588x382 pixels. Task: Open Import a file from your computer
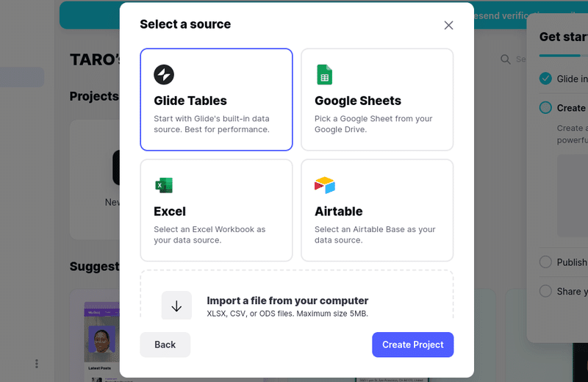(297, 295)
